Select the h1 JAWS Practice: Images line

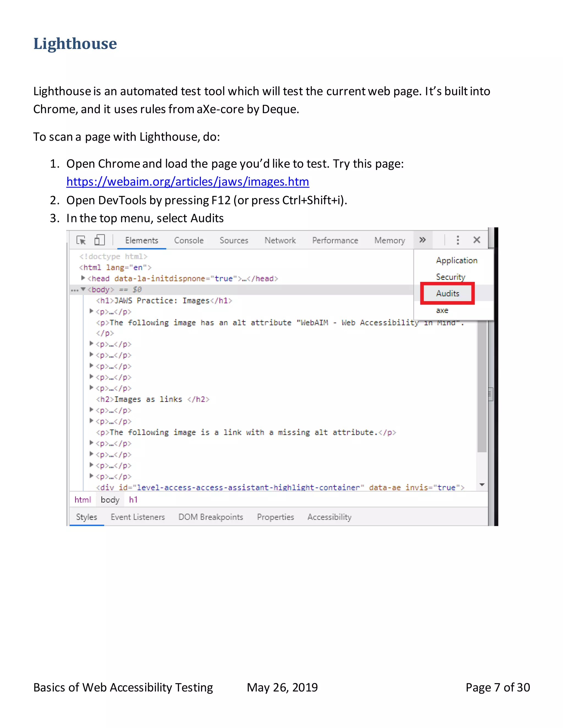[164, 301]
